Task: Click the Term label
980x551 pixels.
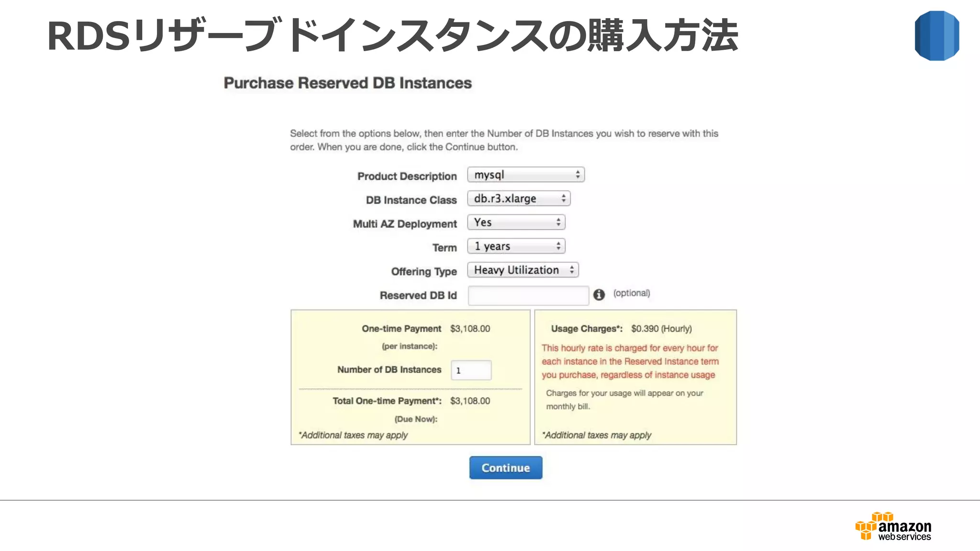Action: [445, 248]
